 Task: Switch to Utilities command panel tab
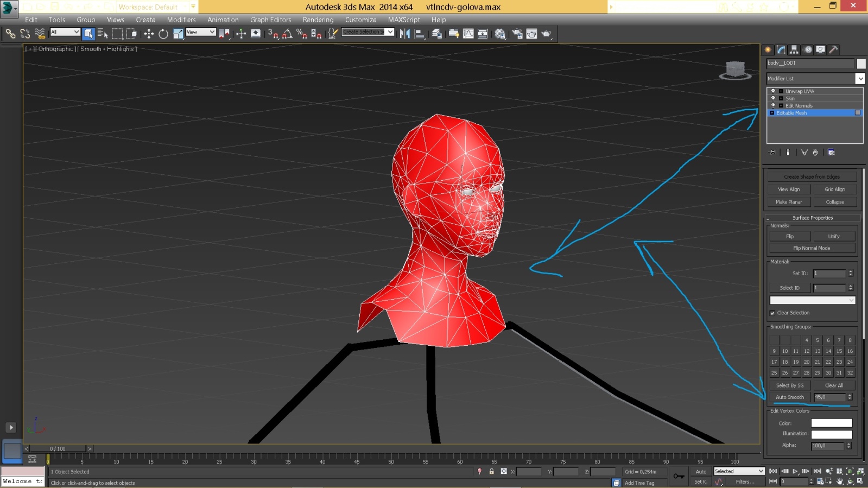click(x=834, y=49)
